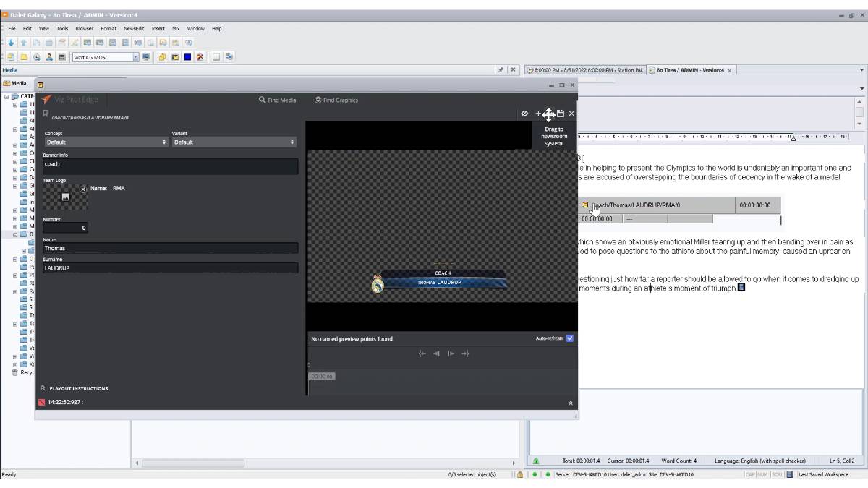Click the Name field containing Thomas
The height and width of the screenshot is (488, 868).
[x=170, y=248]
